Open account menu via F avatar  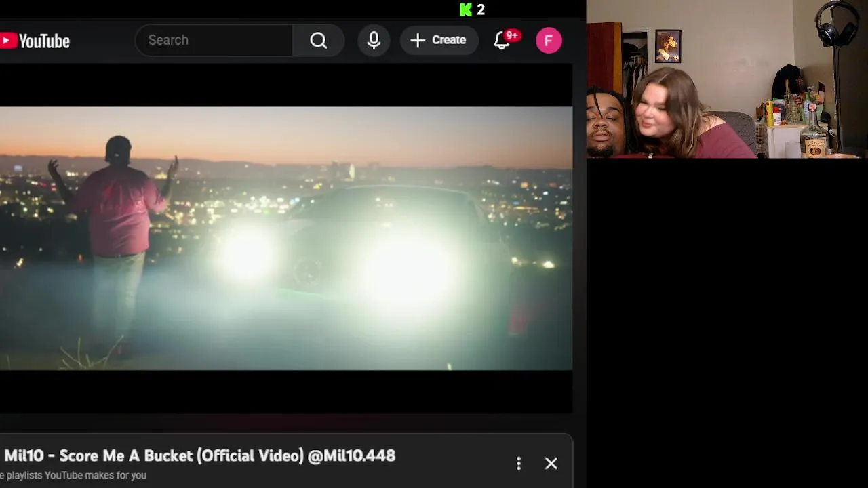pyautogui.click(x=549, y=40)
